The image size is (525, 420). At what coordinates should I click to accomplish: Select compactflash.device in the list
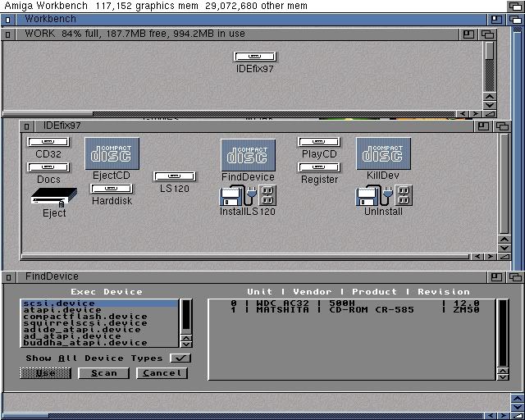pos(100,317)
